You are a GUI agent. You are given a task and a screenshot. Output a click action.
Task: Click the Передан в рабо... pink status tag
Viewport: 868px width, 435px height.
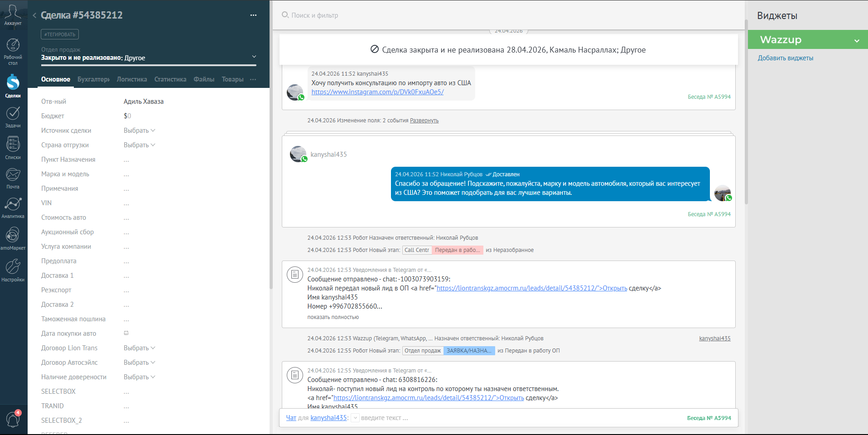pyautogui.click(x=458, y=250)
